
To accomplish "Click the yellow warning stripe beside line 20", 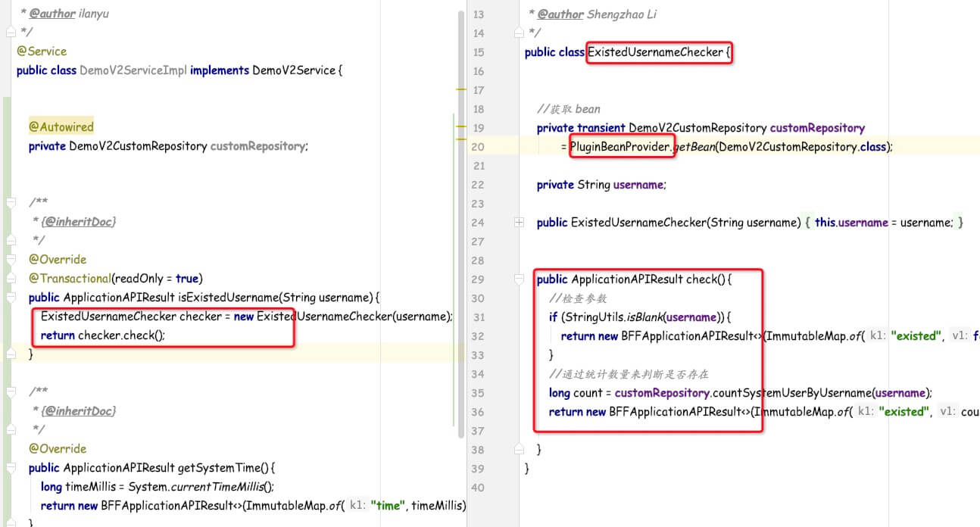I will coord(460,139).
